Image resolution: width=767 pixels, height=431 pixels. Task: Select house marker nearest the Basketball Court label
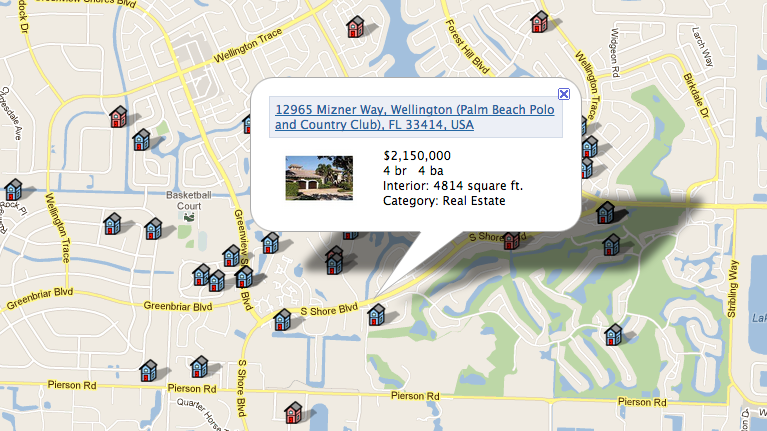(152, 229)
